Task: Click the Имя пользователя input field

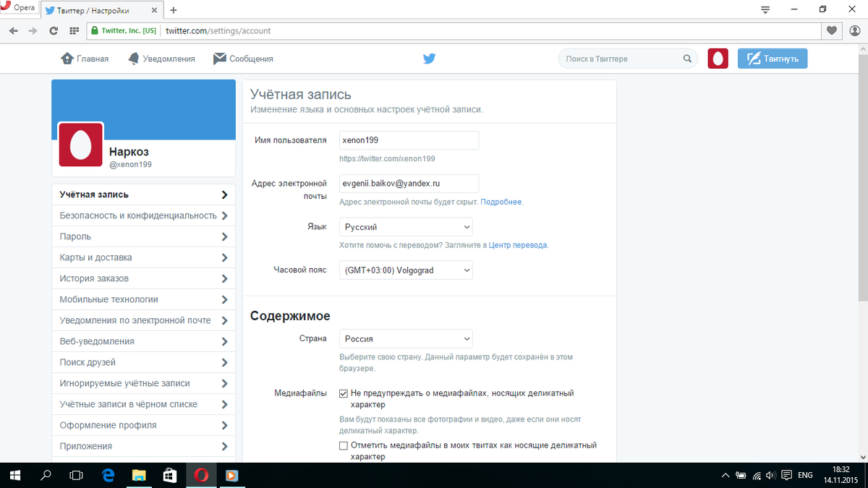Action: (409, 140)
